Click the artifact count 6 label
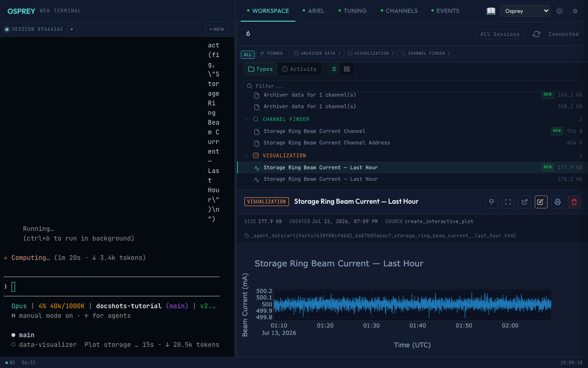The height and width of the screenshot is (368, 588). point(248,34)
